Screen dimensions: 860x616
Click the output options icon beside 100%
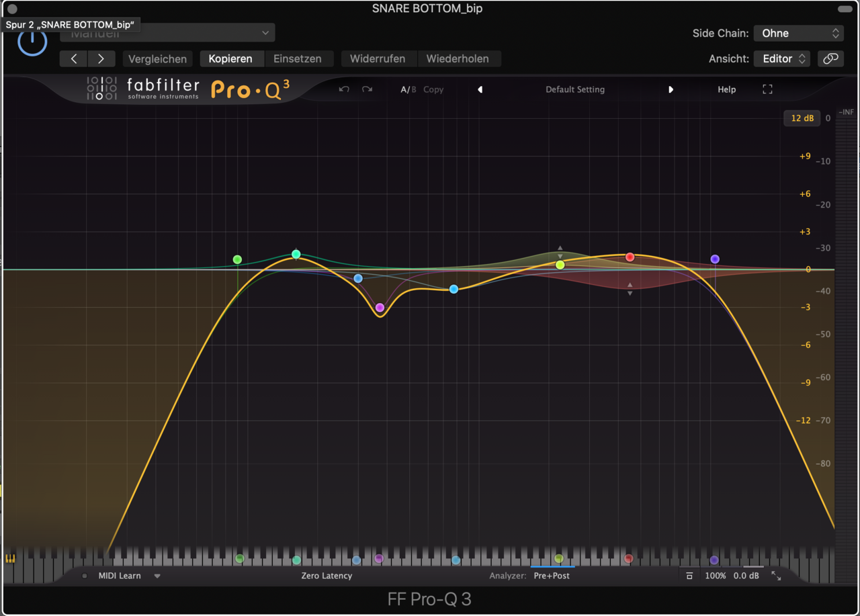coord(689,576)
